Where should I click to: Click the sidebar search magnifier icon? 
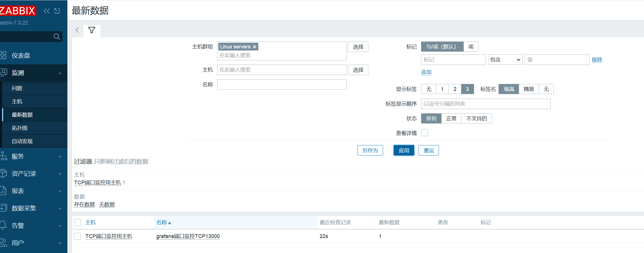pyautogui.click(x=57, y=37)
